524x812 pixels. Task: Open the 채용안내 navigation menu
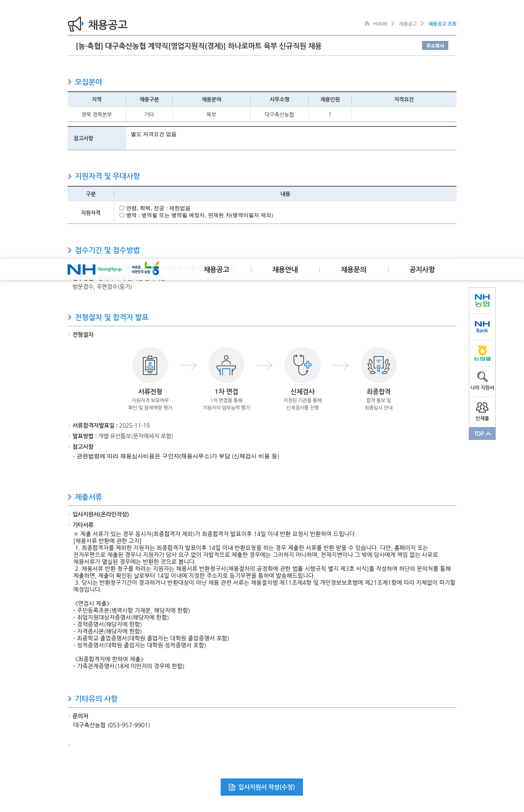tap(285, 269)
